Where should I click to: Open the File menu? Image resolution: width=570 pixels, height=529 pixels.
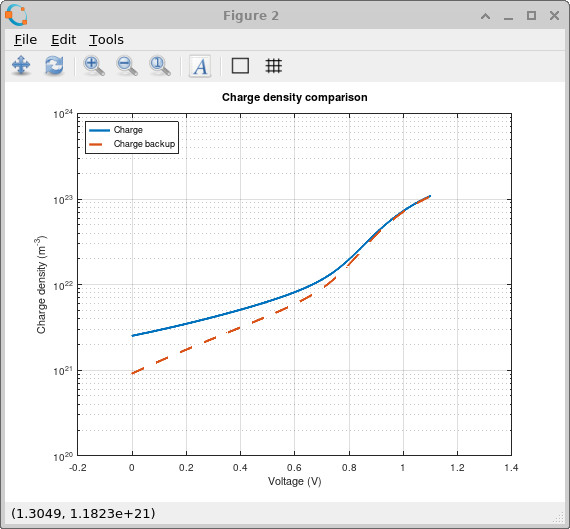point(25,40)
